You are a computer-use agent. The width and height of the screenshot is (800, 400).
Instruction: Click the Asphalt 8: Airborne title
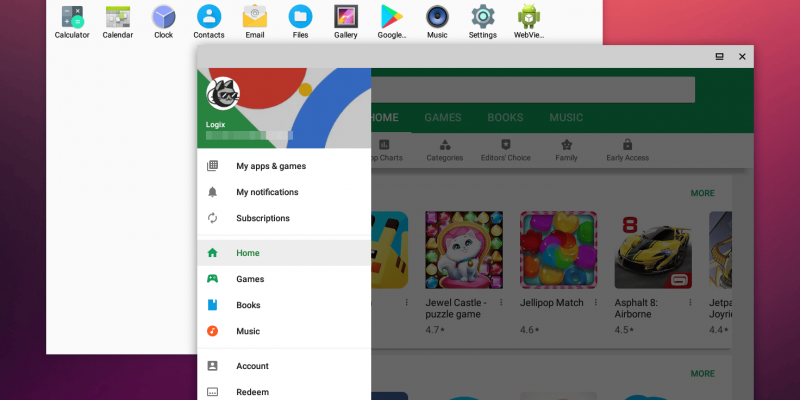click(x=636, y=308)
